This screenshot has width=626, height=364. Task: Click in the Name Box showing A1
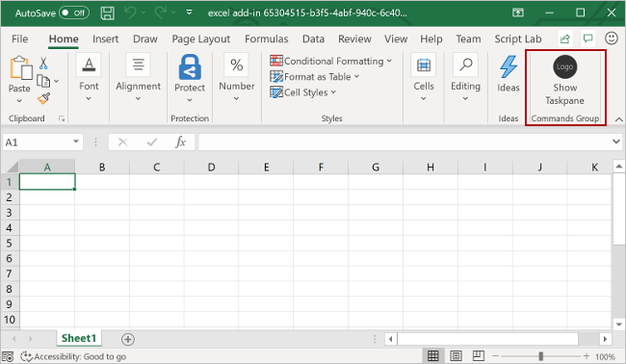click(37, 143)
